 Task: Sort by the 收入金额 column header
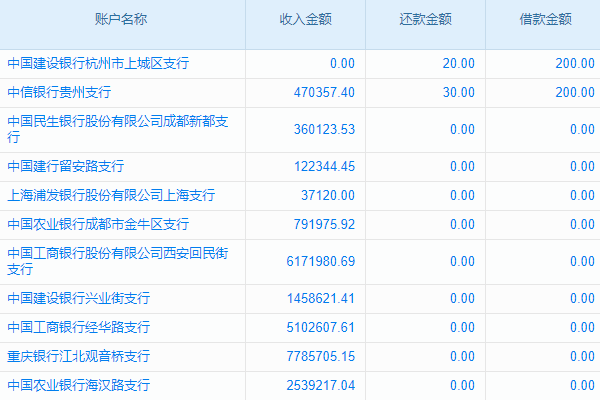[305, 19]
